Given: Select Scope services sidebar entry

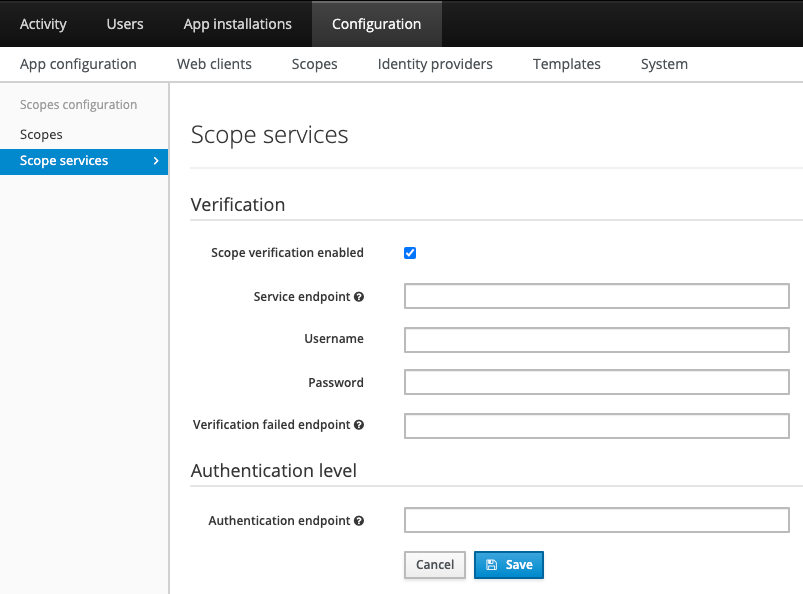Looking at the screenshot, I should tap(84, 162).
